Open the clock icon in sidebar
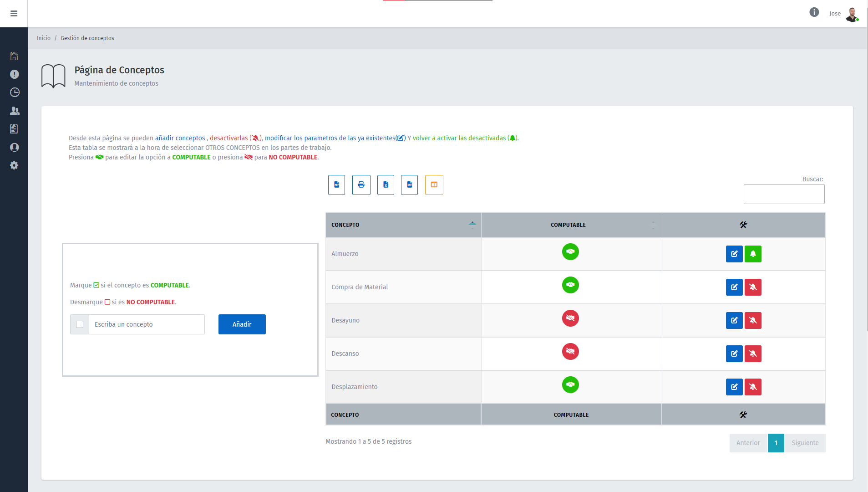Screen dimensions: 868x492 (x=15, y=92)
